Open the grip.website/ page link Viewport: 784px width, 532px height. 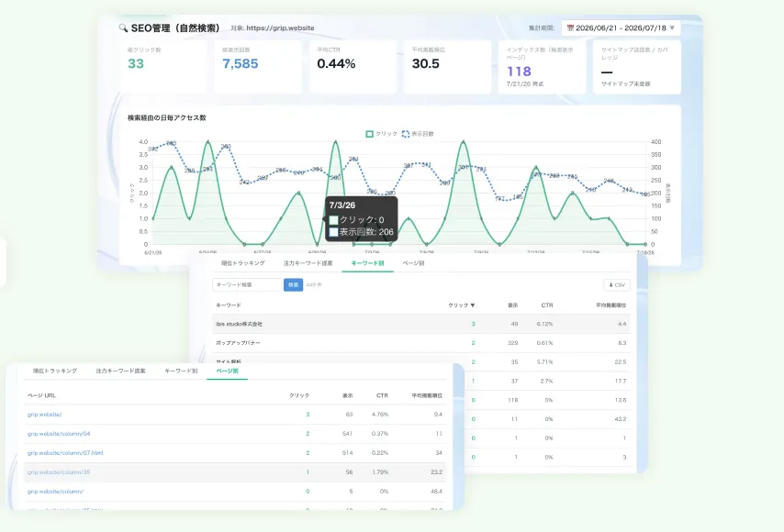point(44,415)
